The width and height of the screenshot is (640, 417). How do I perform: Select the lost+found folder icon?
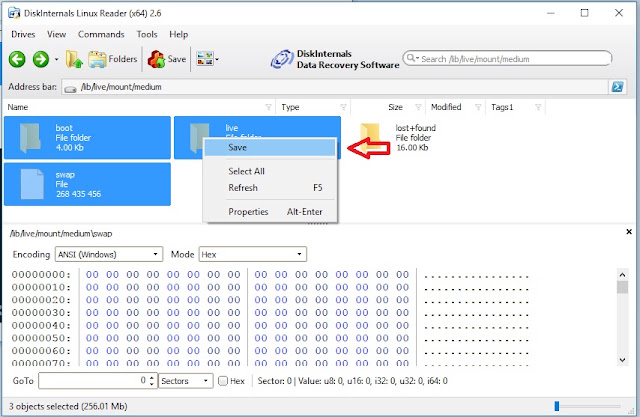(x=370, y=136)
